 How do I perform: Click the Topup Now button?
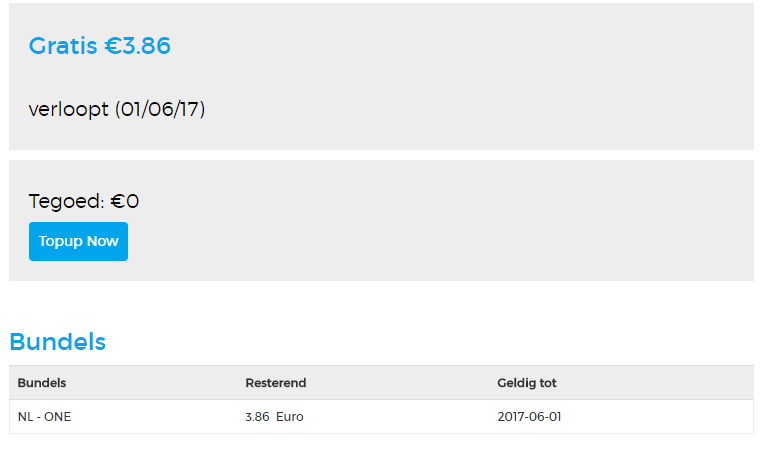[x=78, y=241]
